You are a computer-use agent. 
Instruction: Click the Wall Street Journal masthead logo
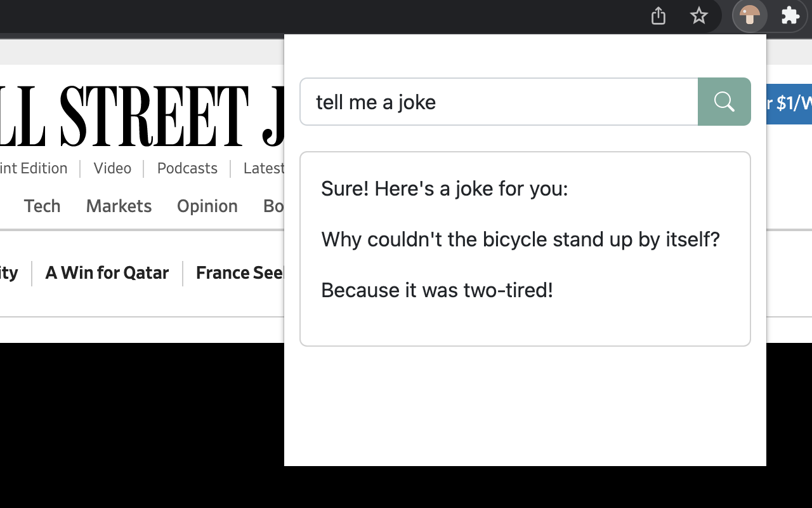tap(140, 114)
